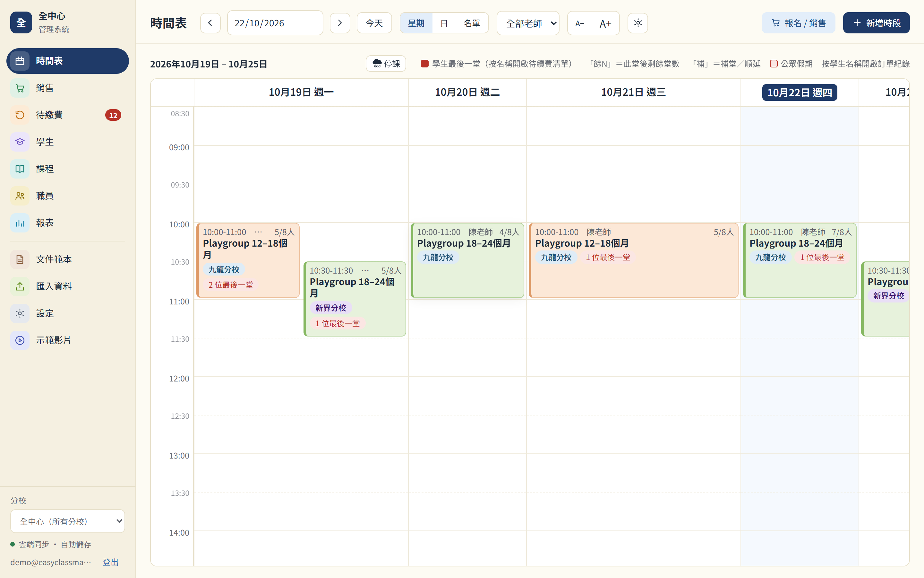The image size is (924, 578).
Task: Click the date field 22/10/2026
Action: 275,23
